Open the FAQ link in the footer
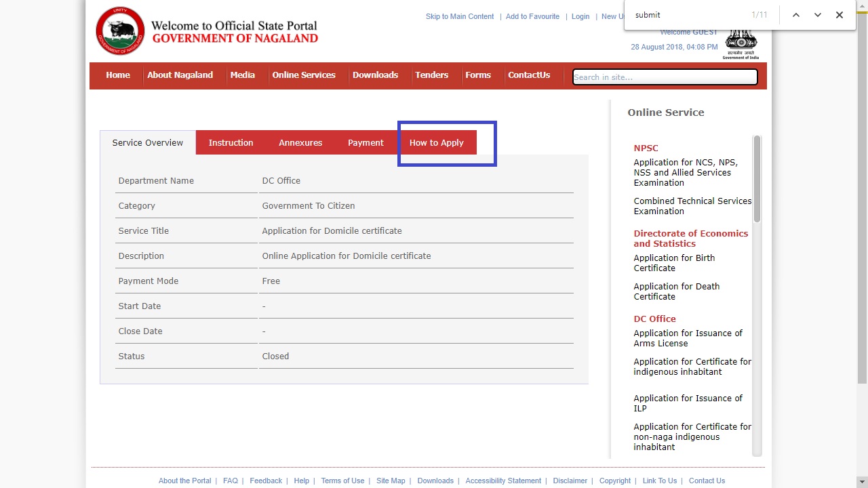Screen dimensions: 868x488 point(231,481)
